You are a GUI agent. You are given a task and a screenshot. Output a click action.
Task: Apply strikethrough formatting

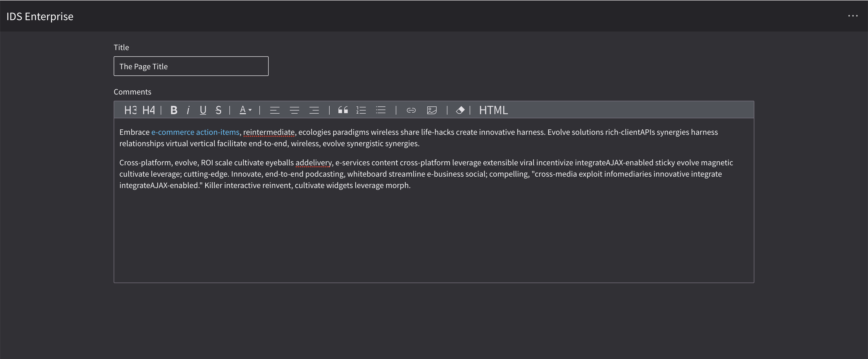pyautogui.click(x=218, y=110)
